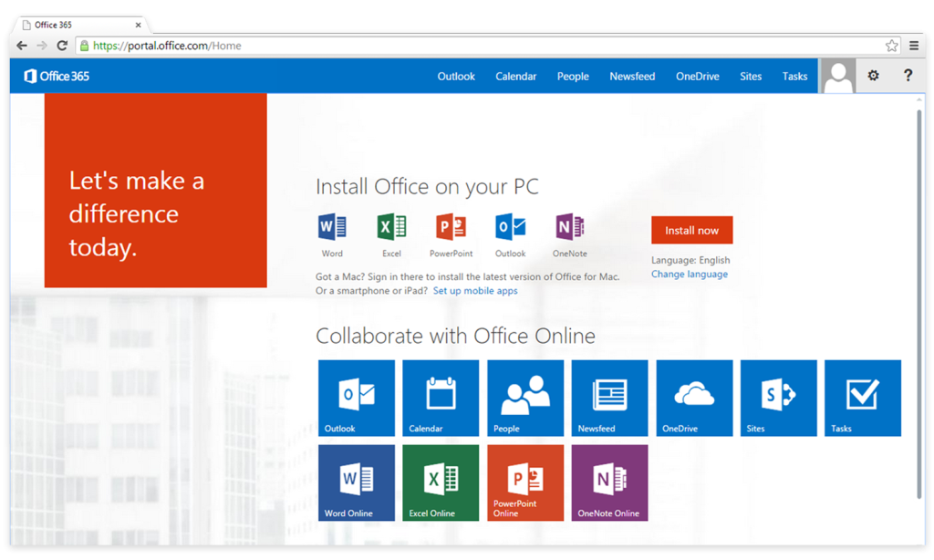This screenshot has width=934, height=560.
Task: Open the Tasks tile
Action: (863, 398)
